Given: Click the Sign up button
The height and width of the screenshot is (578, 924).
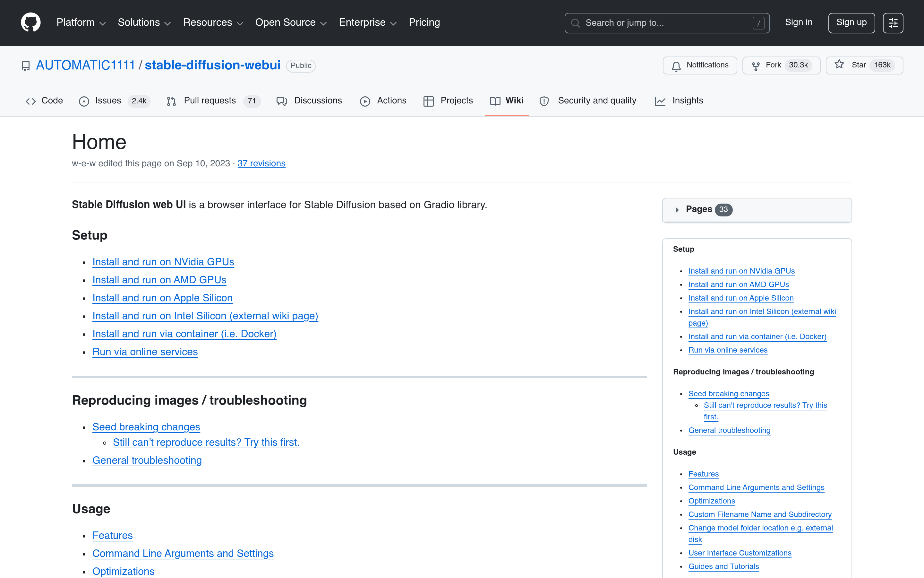Looking at the screenshot, I should [x=851, y=23].
